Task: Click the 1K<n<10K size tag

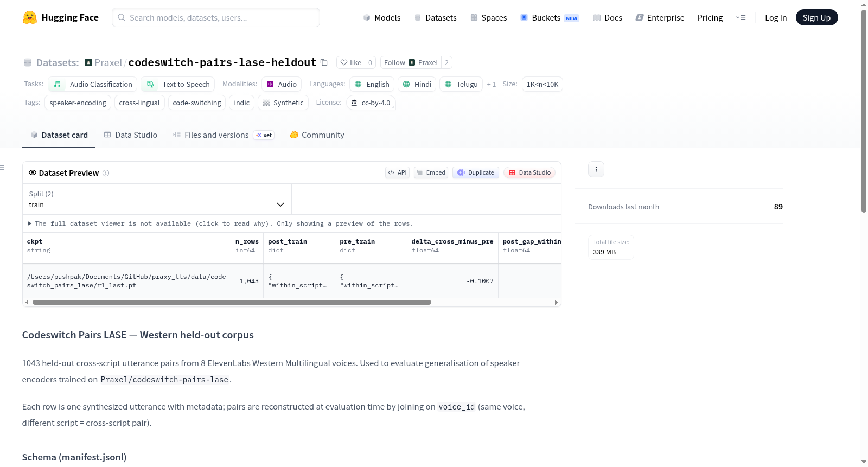Action: point(542,84)
